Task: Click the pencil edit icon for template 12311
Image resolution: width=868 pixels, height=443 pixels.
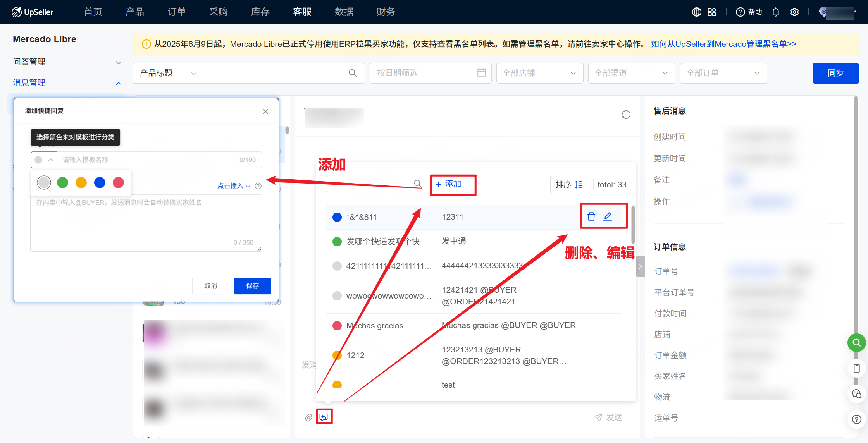Action: tap(608, 216)
